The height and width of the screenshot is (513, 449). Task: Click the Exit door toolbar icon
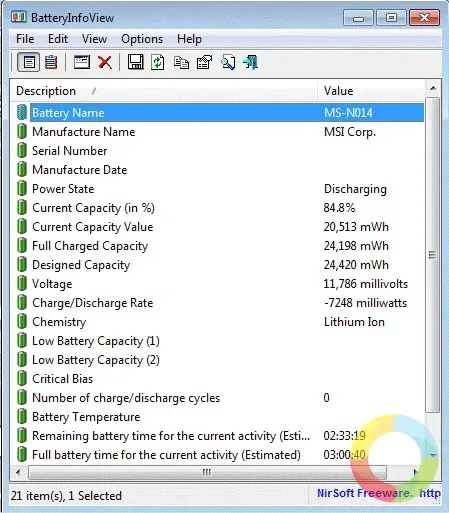click(251, 62)
